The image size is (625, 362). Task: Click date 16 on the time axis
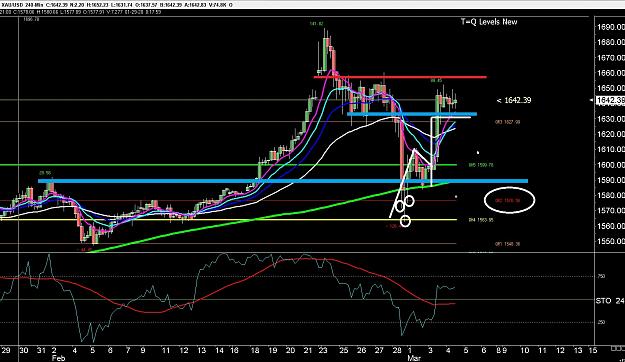(234, 350)
